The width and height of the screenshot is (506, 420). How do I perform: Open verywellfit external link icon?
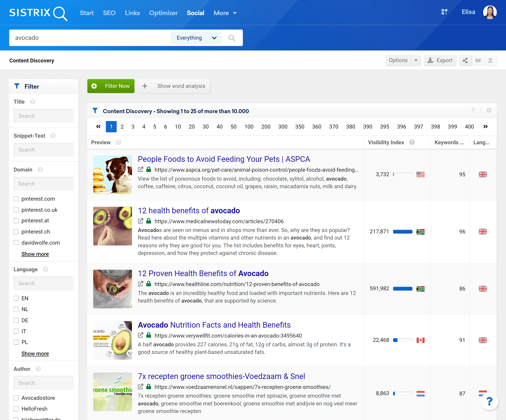(141, 335)
